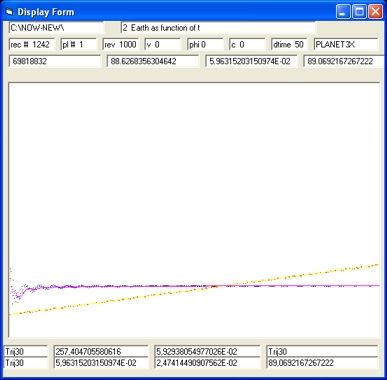The width and height of the screenshot is (387, 380).
Task: Click the 'dtime 50' field
Action: (x=289, y=44)
